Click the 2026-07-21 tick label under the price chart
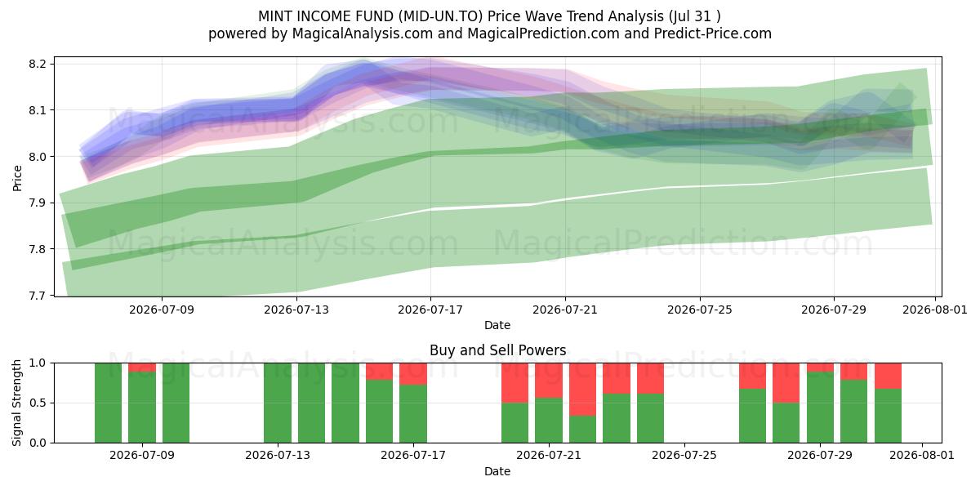The height and width of the screenshot is (490, 980). pyautogui.click(x=565, y=310)
